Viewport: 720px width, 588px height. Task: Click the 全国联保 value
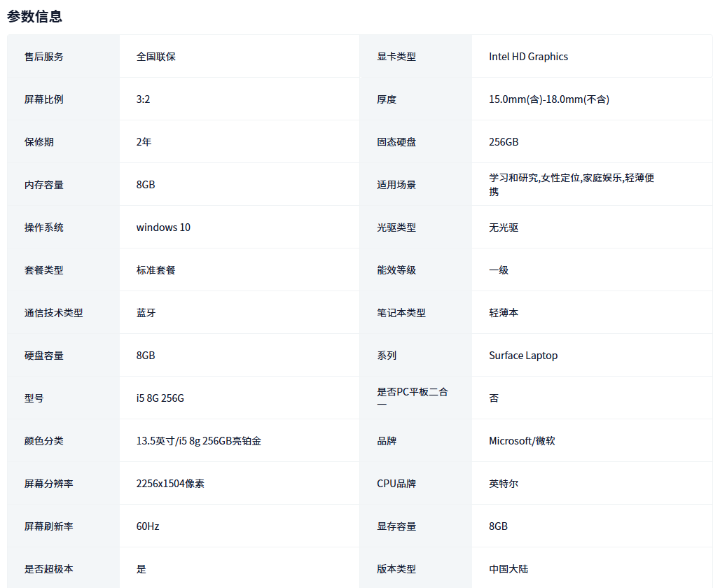[156, 57]
